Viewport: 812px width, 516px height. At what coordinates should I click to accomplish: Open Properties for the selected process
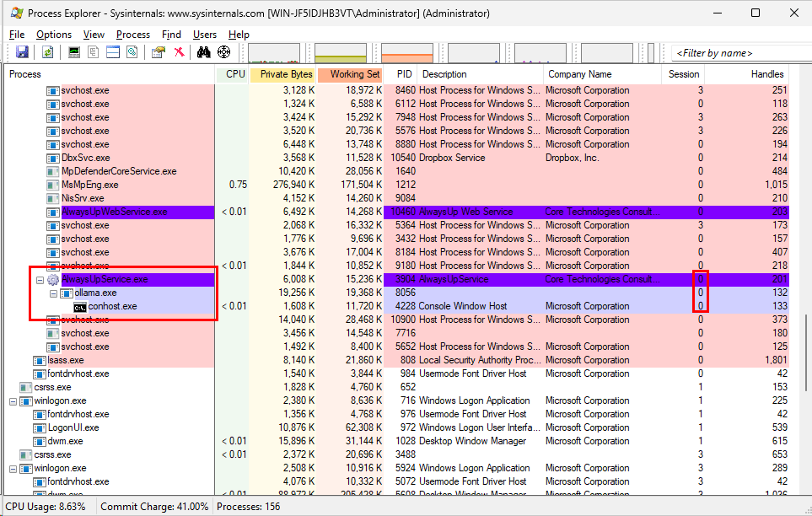(x=158, y=52)
